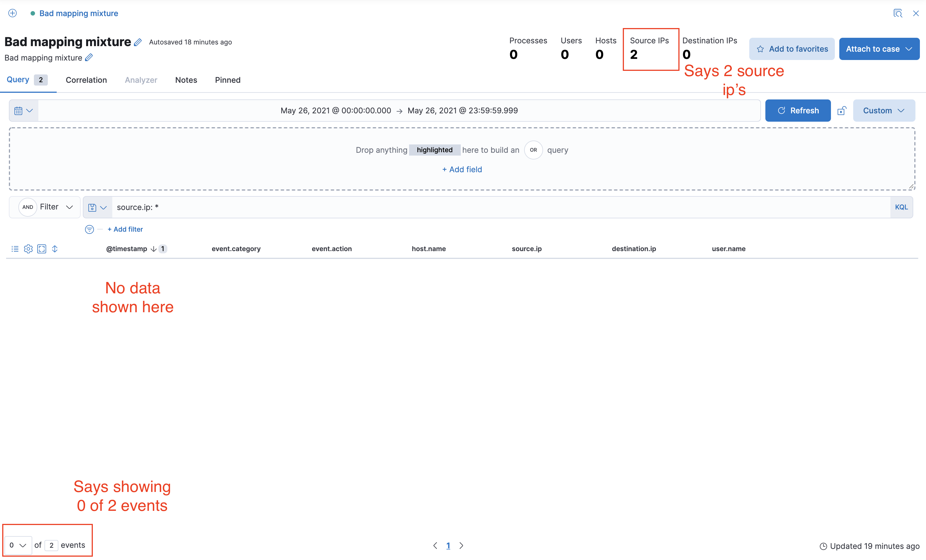Go to previous page arrow
This screenshot has width=926, height=560.
[x=435, y=545]
